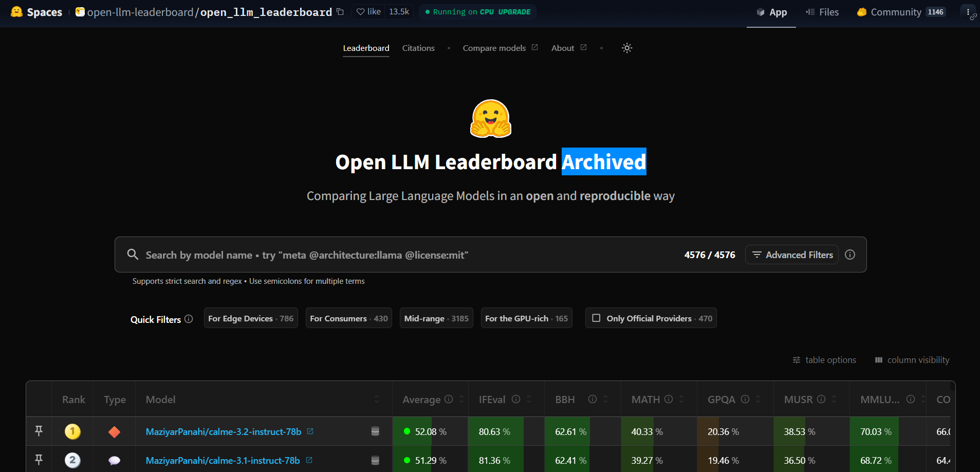This screenshot has width=980, height=472.
Task: Click the GPQA column info icon
Action: [745, 399]
